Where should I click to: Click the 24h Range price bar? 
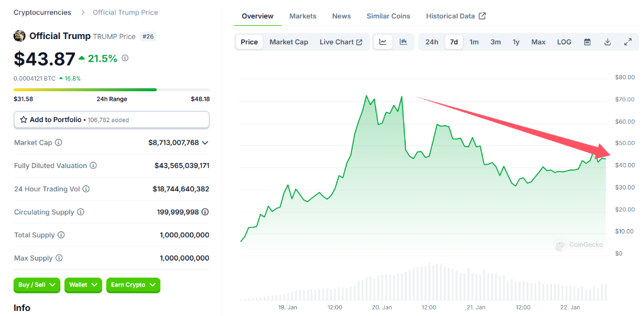(111, 89)
